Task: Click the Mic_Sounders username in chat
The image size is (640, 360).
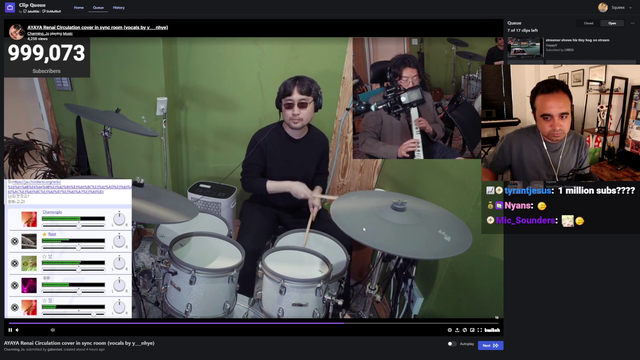Action: pyautogui.click(x=525, y=220)
